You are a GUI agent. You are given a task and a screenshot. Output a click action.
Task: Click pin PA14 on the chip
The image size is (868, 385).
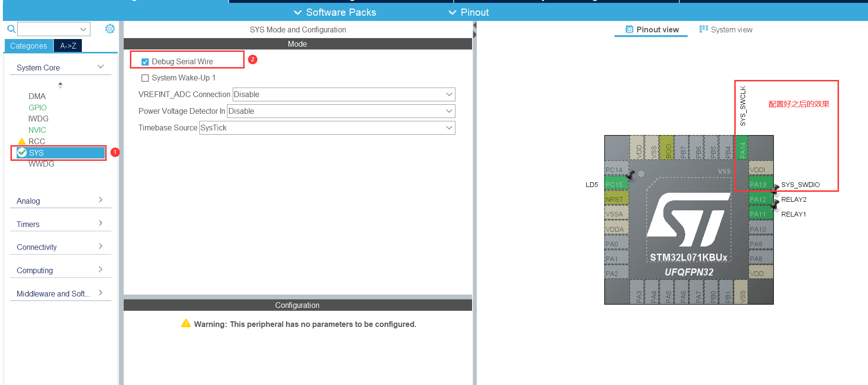pyautogui.click(x=742, y=148)
